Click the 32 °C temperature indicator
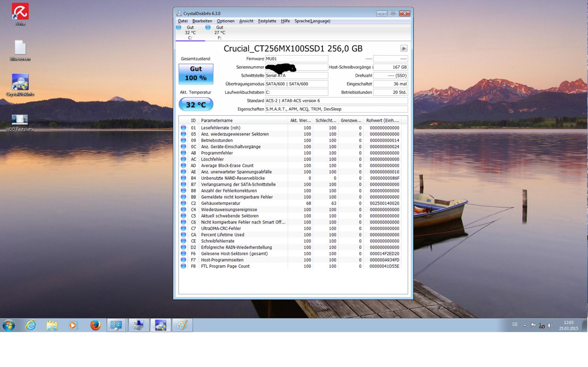Viewport: 588px width, 367px height. click(196, 105)
